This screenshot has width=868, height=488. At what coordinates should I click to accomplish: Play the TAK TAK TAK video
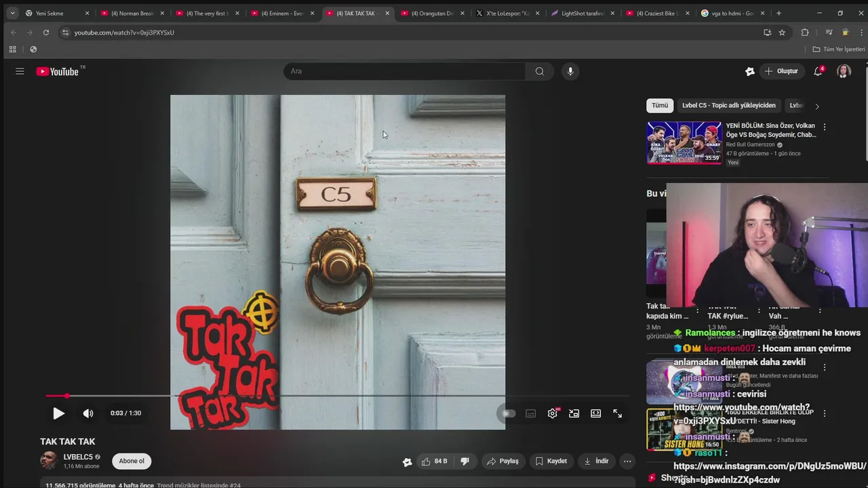point(59,413)
